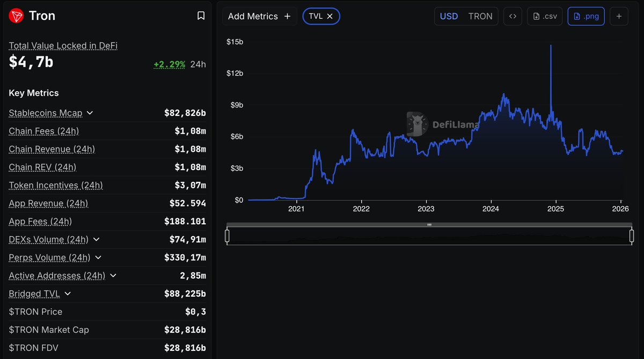Click the Active Addresses (24h) chevron

tap(113, 275)
